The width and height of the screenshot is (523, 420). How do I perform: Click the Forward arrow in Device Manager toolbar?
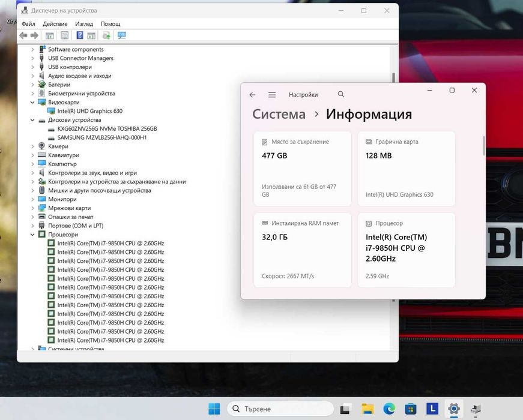tap(34, 35)
